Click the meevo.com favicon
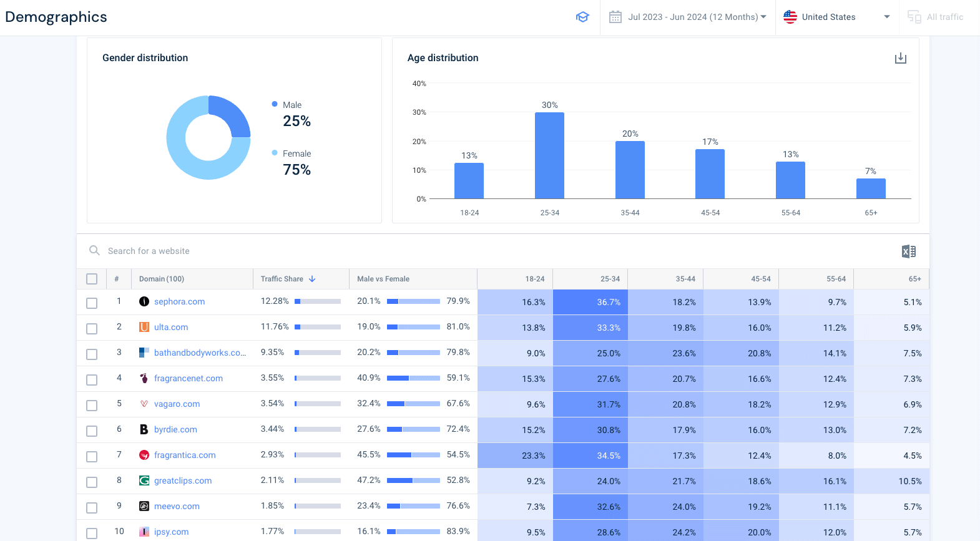980x541 pixels. [x=144, y=506]
